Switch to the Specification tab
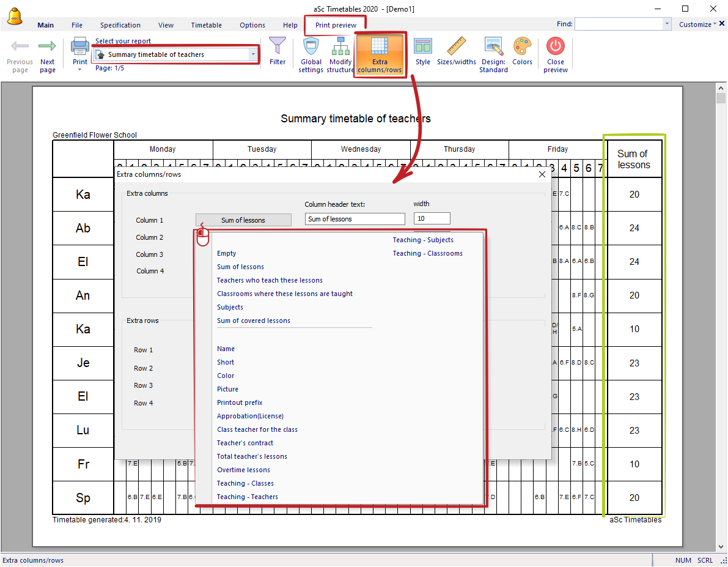This screenshot has width=728, height=567. pyautogui.click(x=120, y=25)
